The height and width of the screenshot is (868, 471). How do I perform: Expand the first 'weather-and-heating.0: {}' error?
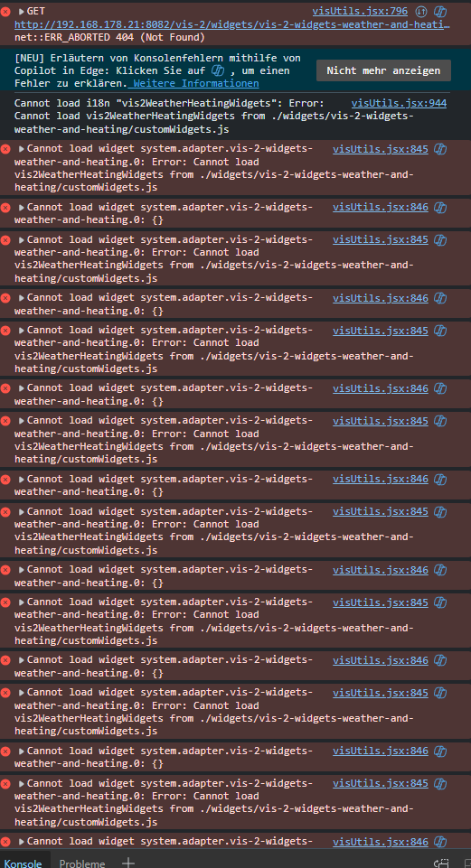tap(22, 207)
